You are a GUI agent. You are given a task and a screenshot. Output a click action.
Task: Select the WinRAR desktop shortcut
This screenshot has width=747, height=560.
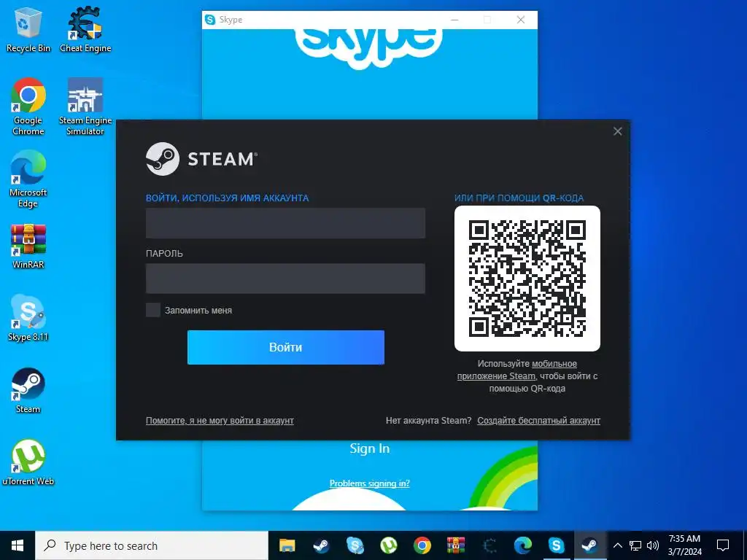[x=28, y=246]
